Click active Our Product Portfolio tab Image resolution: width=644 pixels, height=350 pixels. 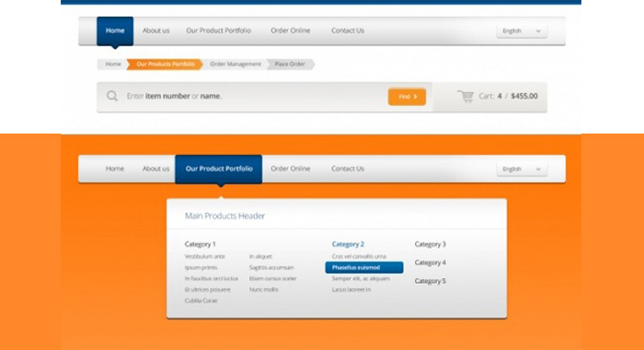tap(219, 169)
